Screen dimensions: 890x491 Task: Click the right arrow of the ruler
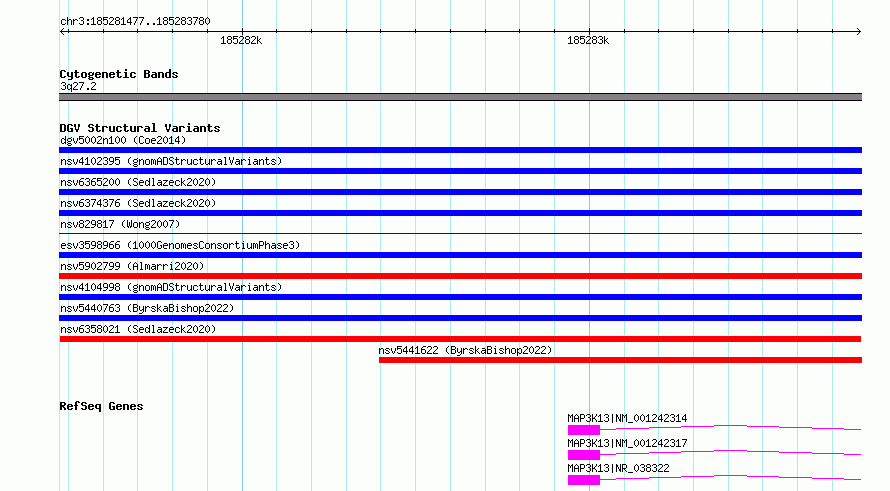(x=858, y=31)
